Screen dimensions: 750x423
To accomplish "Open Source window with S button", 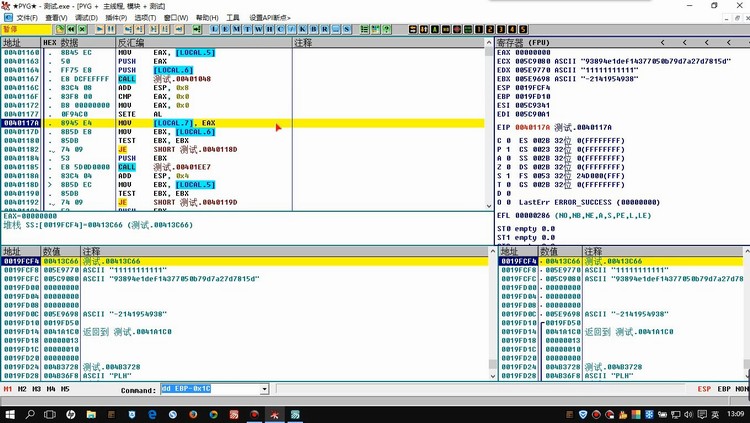I will 346,29.
